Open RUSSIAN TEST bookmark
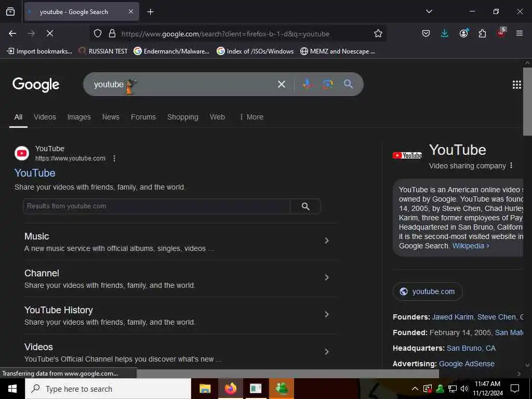This screenshot has height=399, width=532. 103,51
